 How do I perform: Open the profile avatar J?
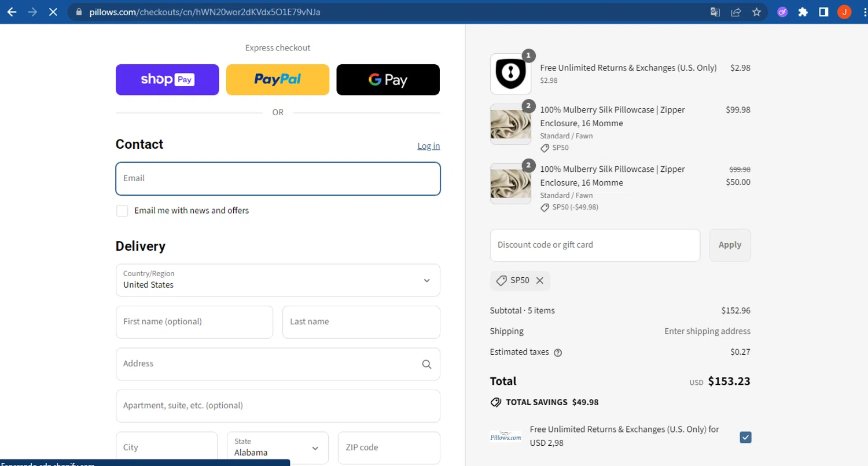pyautogui.click(x=844, y=12)
